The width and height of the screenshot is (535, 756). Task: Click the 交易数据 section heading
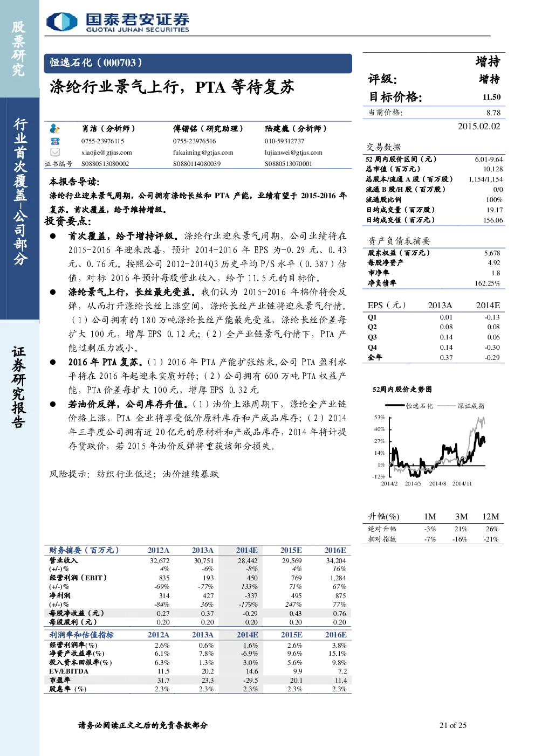coord(384,147)
